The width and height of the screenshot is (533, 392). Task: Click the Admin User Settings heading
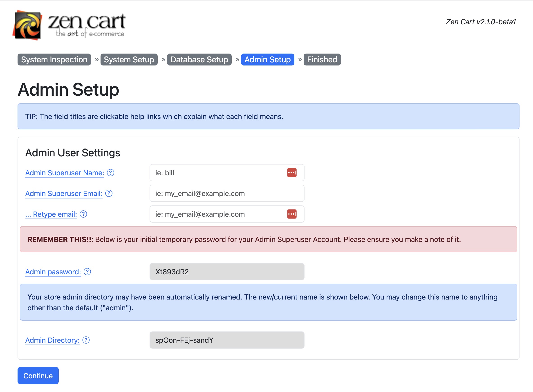coord(73,153)
